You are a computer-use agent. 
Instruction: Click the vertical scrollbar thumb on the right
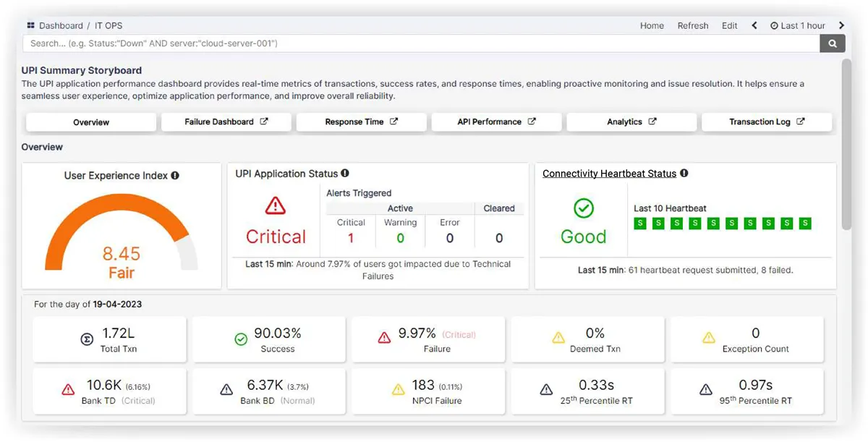point(846,145)
